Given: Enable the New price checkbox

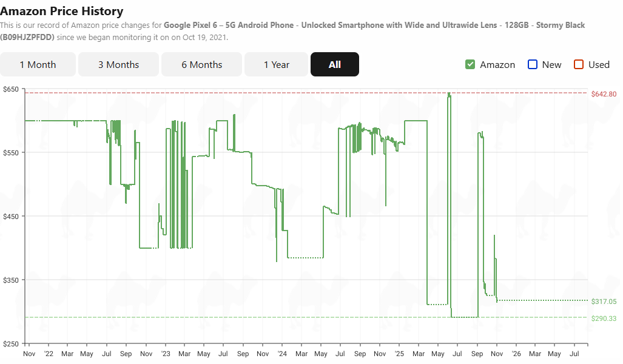Looking at the screenshot, I should click(x=533, y=64).
